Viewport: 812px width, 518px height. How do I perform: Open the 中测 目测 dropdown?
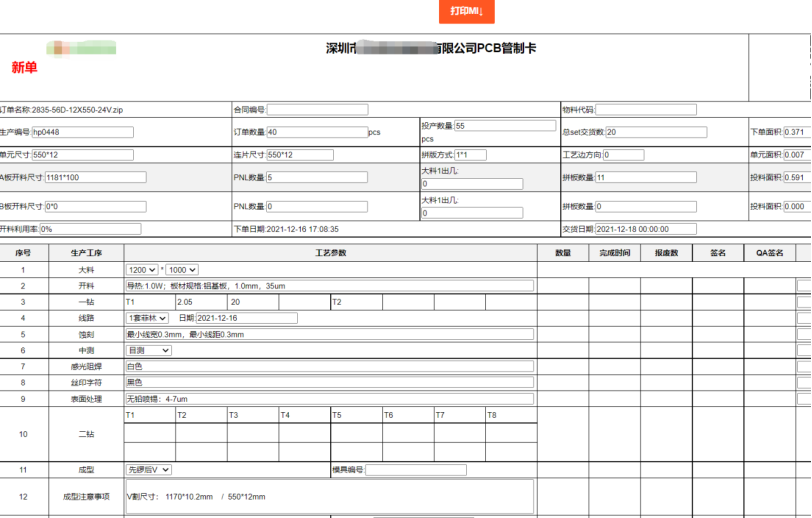[148, 350]
